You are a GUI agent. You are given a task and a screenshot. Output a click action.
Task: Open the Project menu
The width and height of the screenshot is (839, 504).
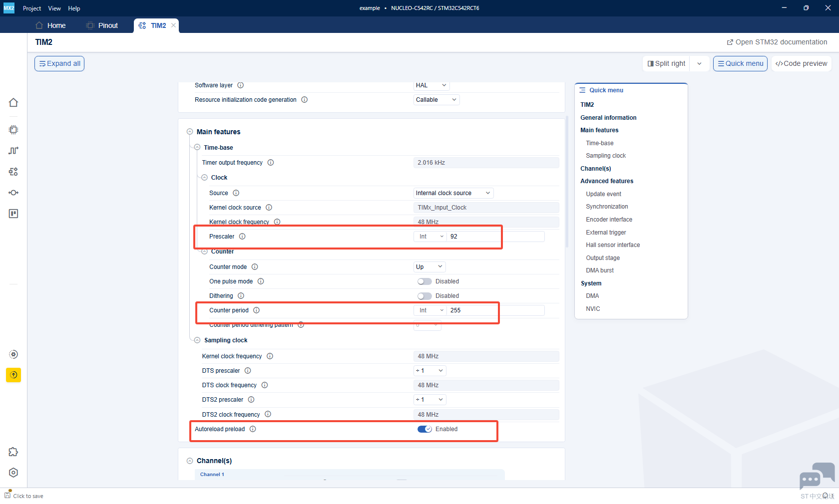[32, 8]
